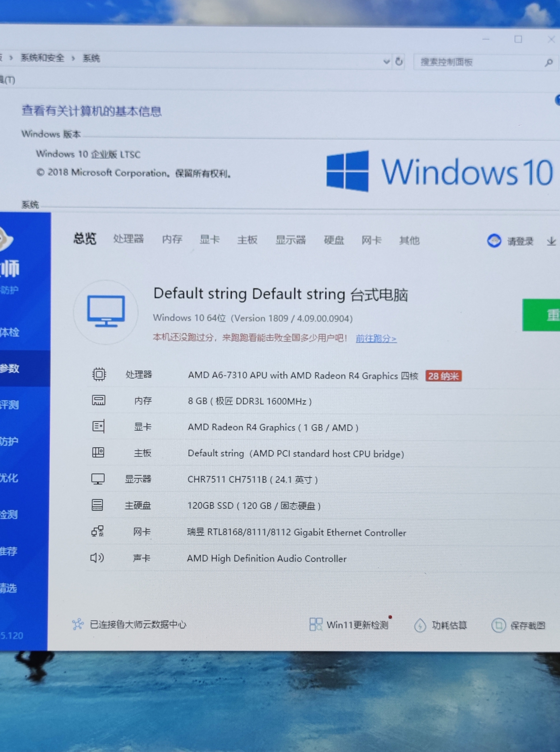Click 已连接鲁大师云数据中心 status text
The image size is (560, 752).
[138, 624]
